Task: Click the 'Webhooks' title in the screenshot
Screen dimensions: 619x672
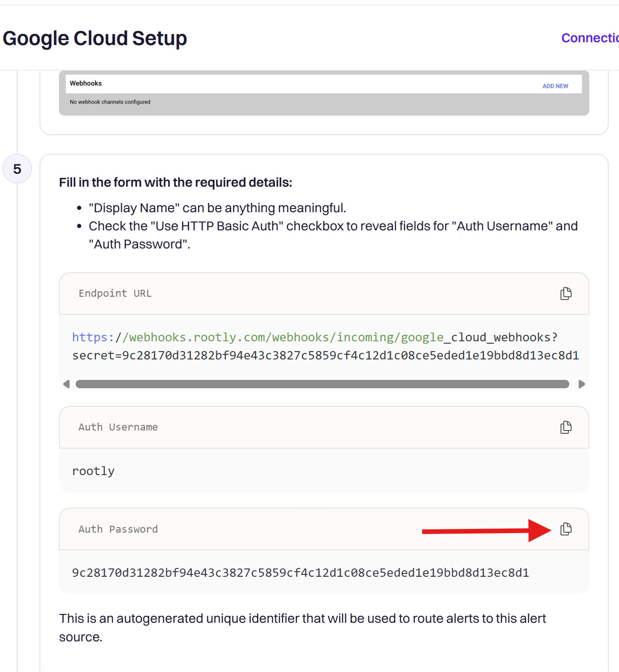Action: tap(86, 84)
